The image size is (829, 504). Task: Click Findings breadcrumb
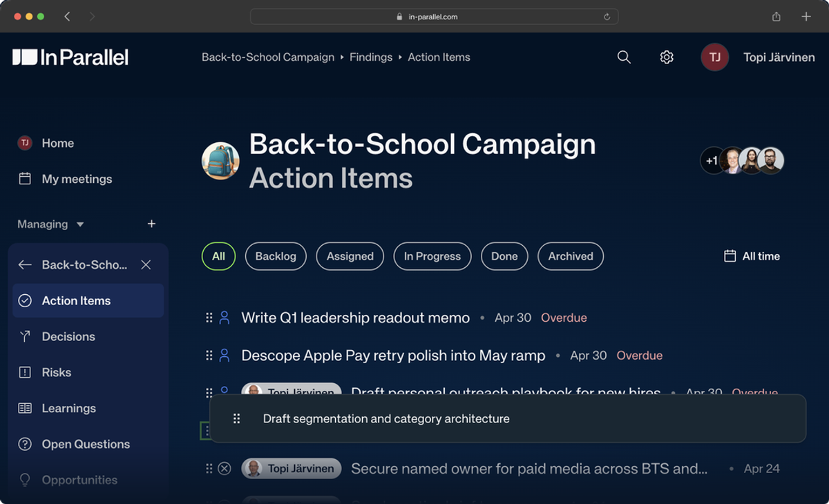pos(371,57)
